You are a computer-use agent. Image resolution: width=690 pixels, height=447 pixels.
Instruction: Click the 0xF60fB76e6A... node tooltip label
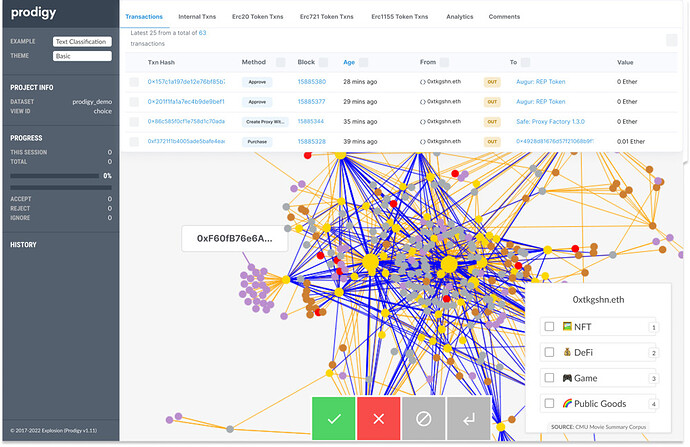click(x=235, y=238)
